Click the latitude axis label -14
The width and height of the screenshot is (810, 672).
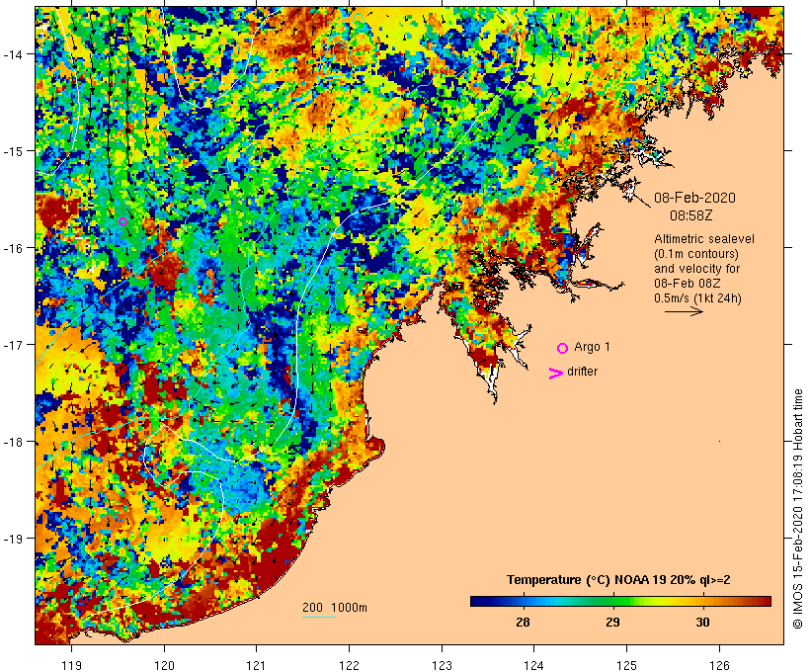12,53
